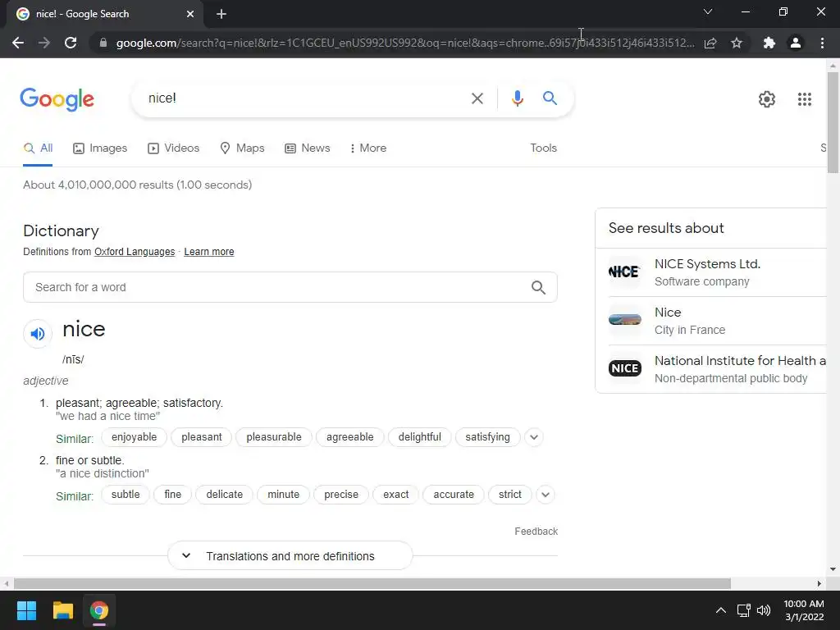Open the clock and date flyout
This screenshot has width=840, height=630.
click(x=804, y=610)
